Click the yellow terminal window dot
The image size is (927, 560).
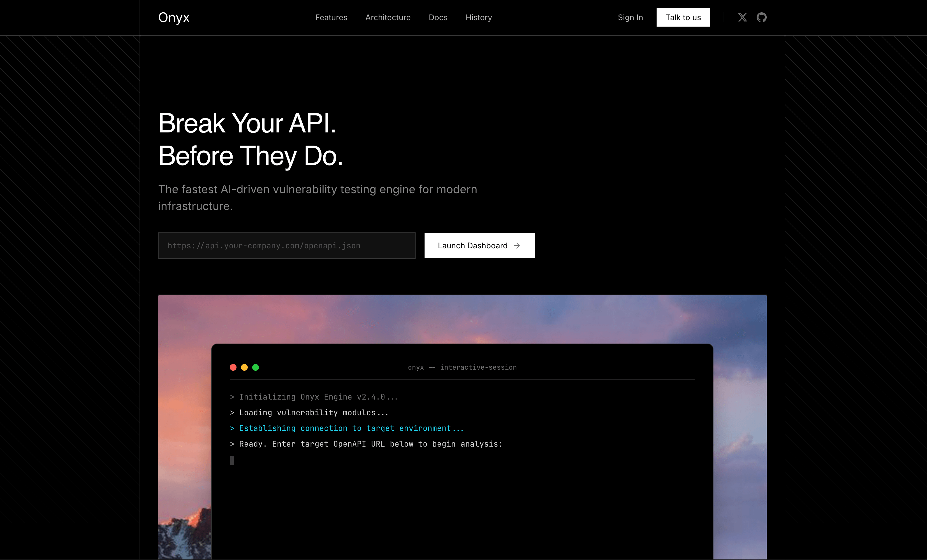tap(244, 367)
